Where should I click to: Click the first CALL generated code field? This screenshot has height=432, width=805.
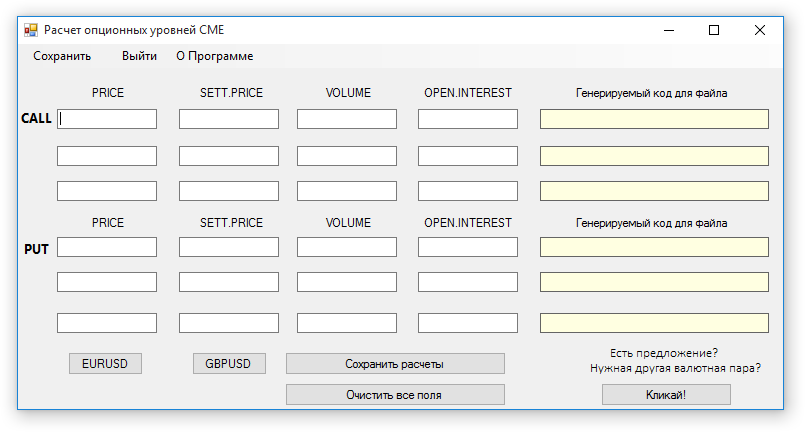point(654,119)
